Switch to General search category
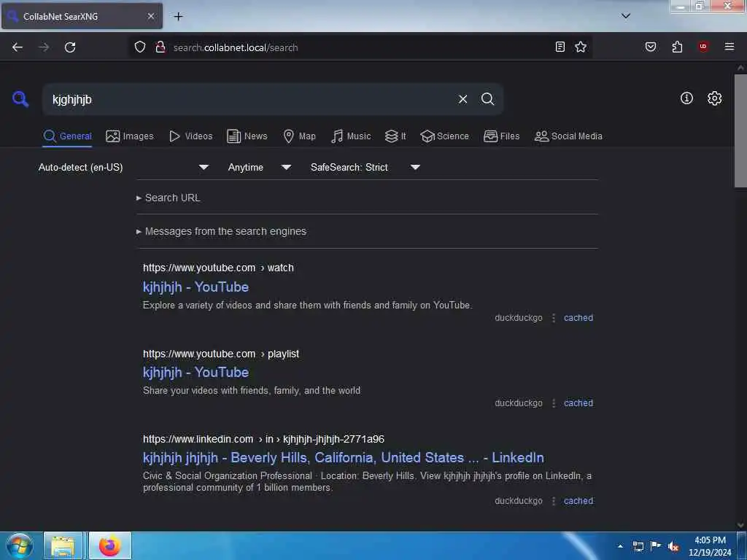 pos(67,136)
